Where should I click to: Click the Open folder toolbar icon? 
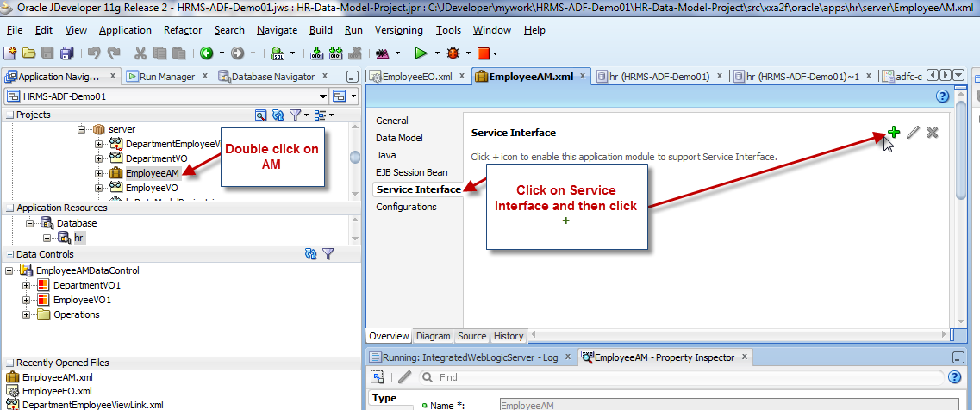pyautogui.click(x=28, y=53)
